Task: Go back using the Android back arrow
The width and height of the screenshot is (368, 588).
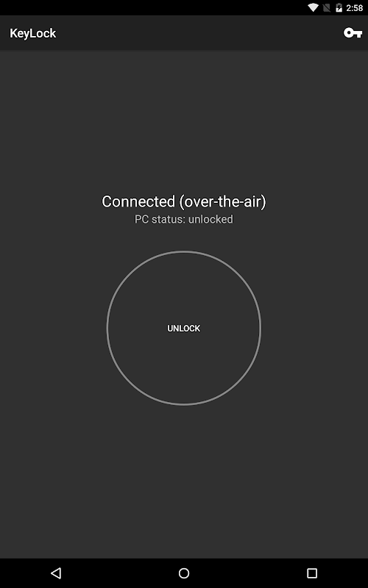Action: [x=56, y=573]
